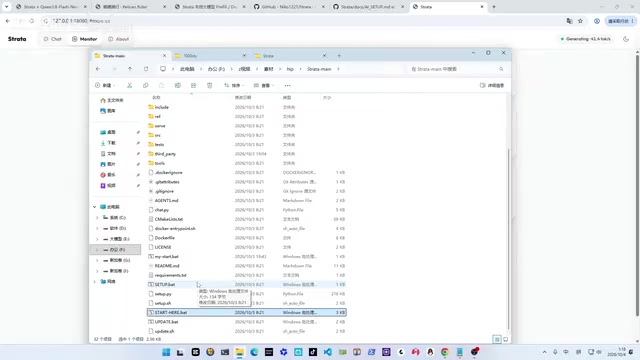Expand the C: system drive in tree

[97, 218]
